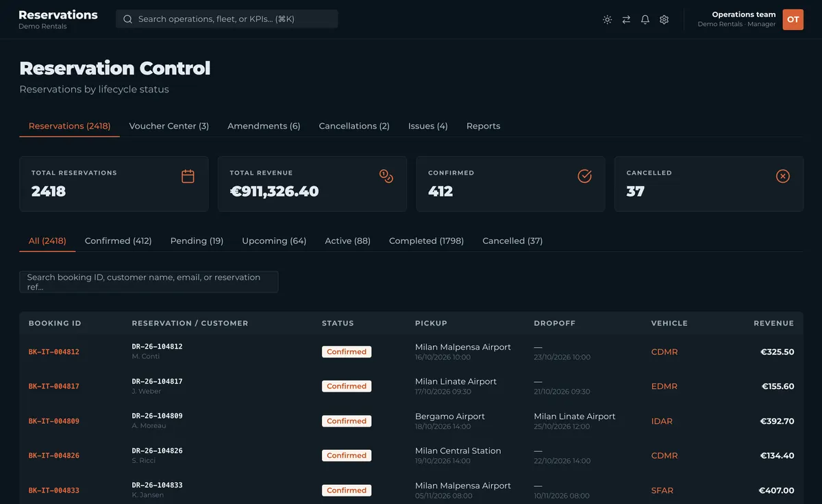This screenshot has width=822, height=504.
Task: Switch to Amendments (6) tab
Action: tap(264, 126)
